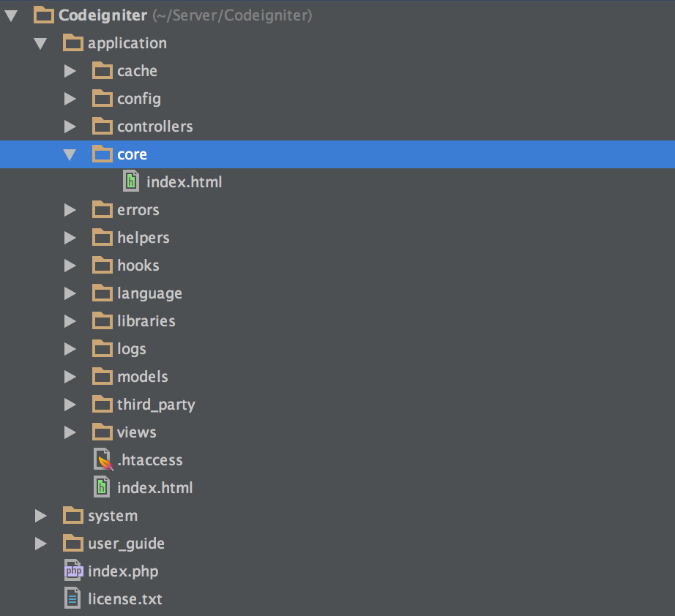Click the views folder icon
This screenshot has width=675, height=616.
click(x=102, y=432)
